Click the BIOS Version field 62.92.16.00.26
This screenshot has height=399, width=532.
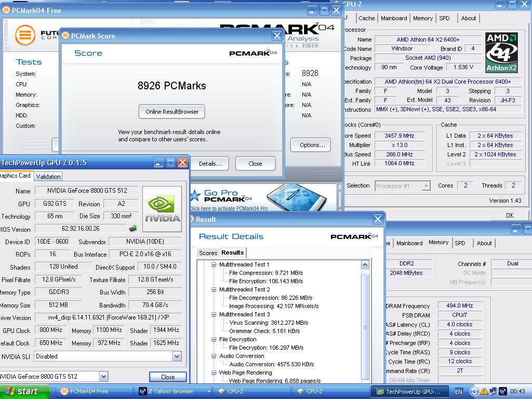point(81,229)
